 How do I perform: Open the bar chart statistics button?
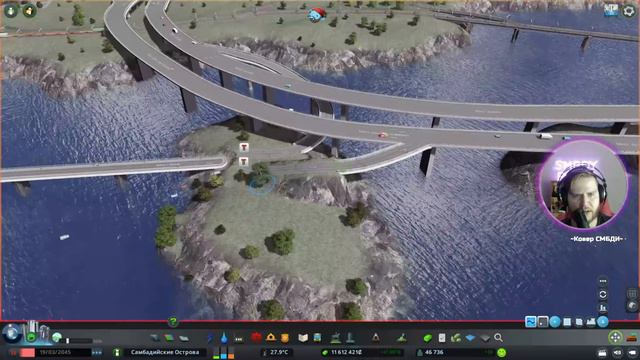[x=603, y=307]
